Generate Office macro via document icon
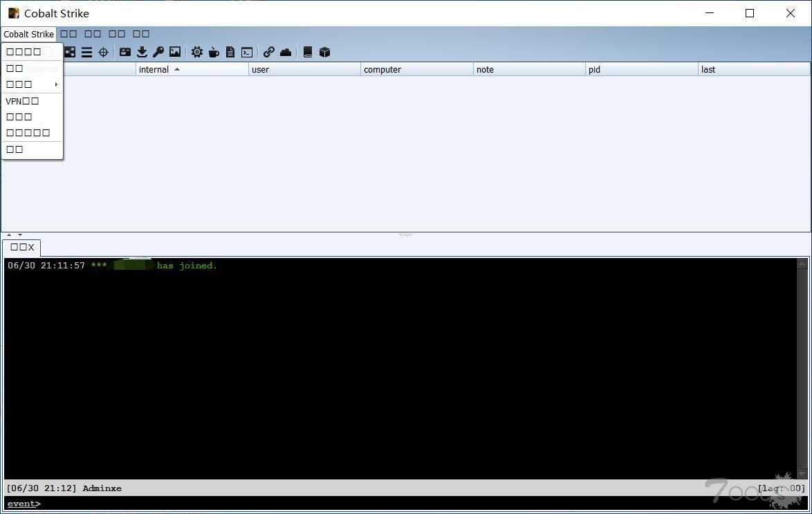The width and height of the screenshot is (812, 514). (x=230, y=53)
